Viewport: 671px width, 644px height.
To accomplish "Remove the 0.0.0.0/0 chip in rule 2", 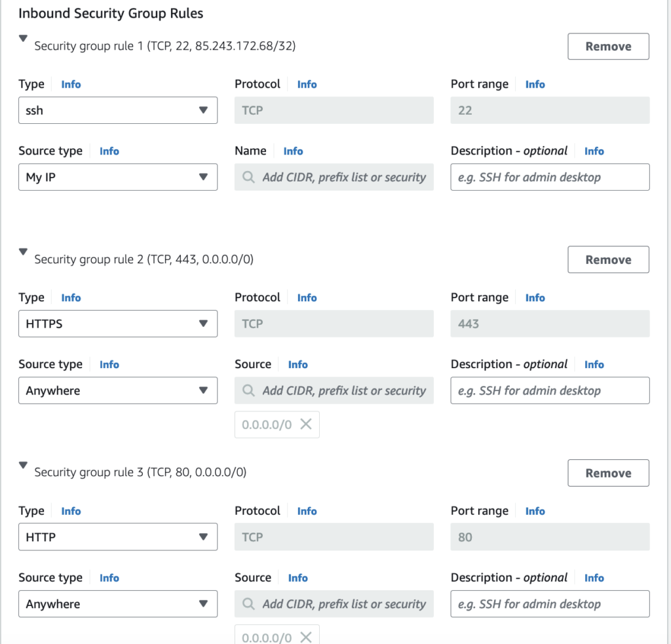I will [305, 424].
